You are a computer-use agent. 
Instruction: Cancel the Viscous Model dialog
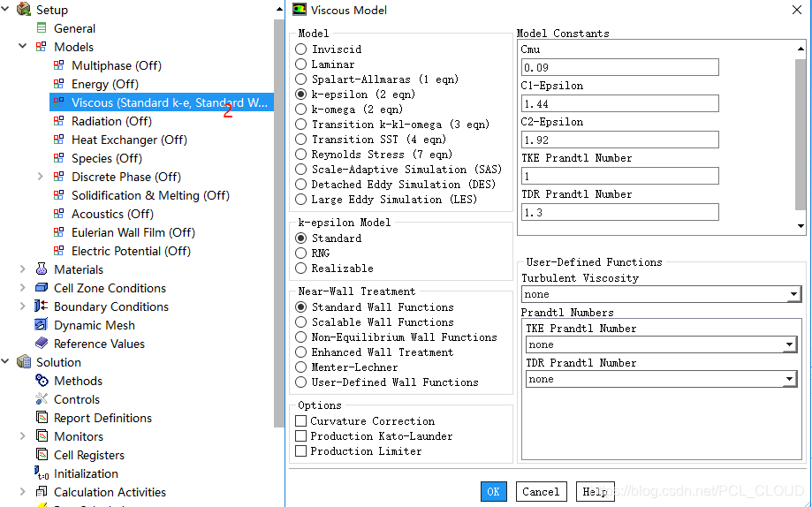[x=541, y=491]
